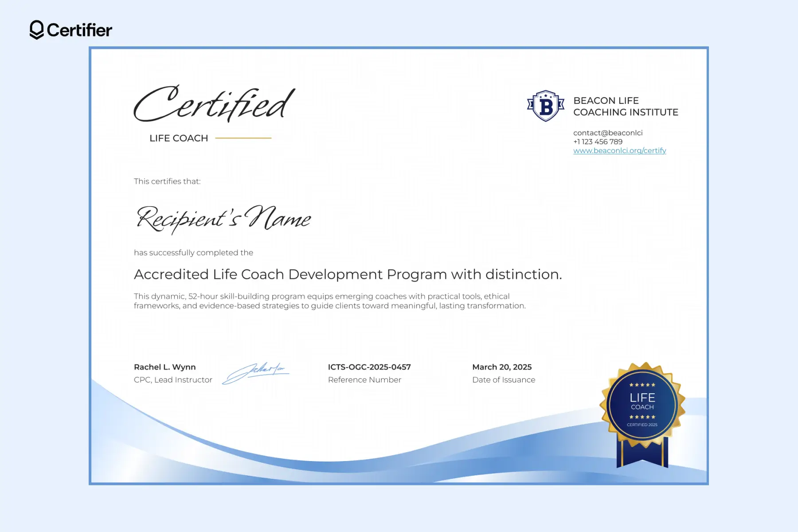Select the phone number +1 123 456 789
798x532 pixels.
pos(598,142)
